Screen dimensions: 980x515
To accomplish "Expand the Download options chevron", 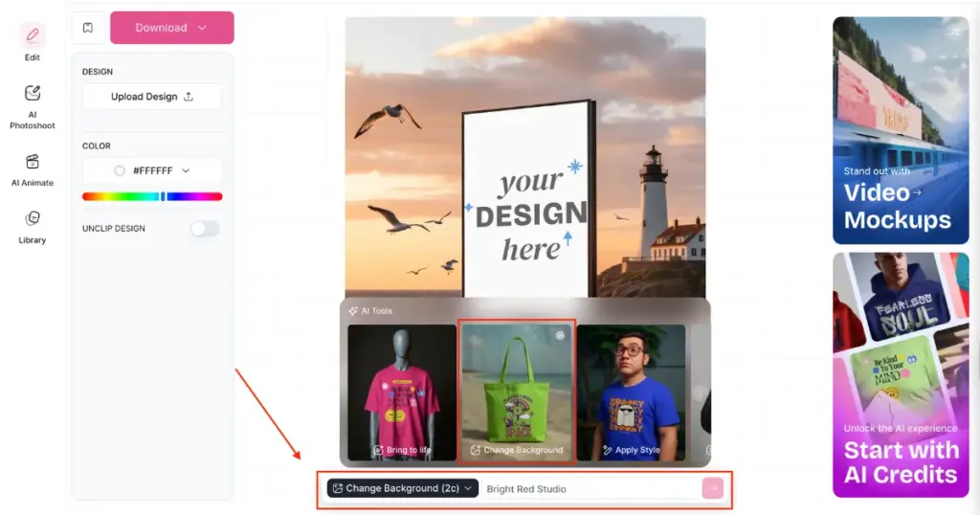I will coord(202,28).
